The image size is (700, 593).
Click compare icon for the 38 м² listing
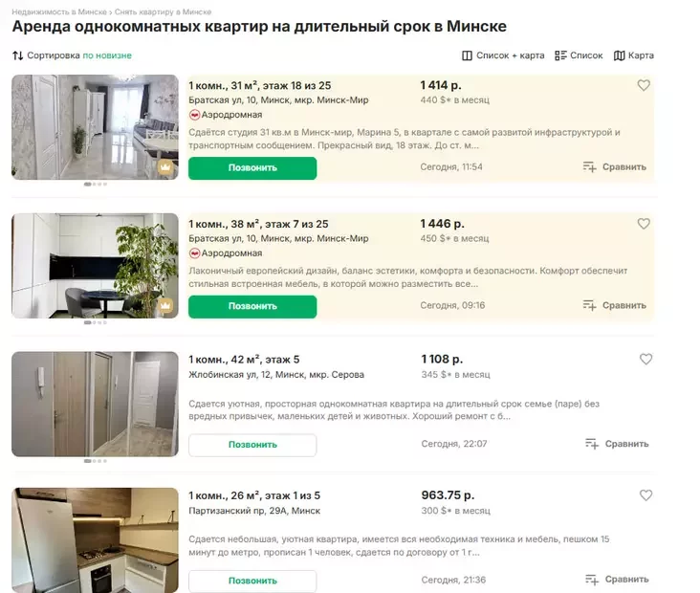[590, 306]
